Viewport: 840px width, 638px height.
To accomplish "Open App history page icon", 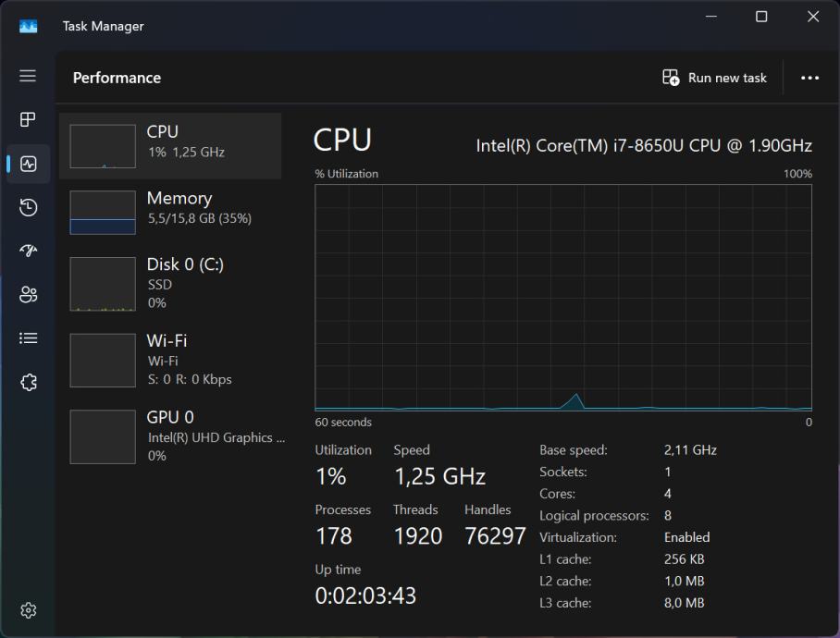I will [x=28, y=207].
